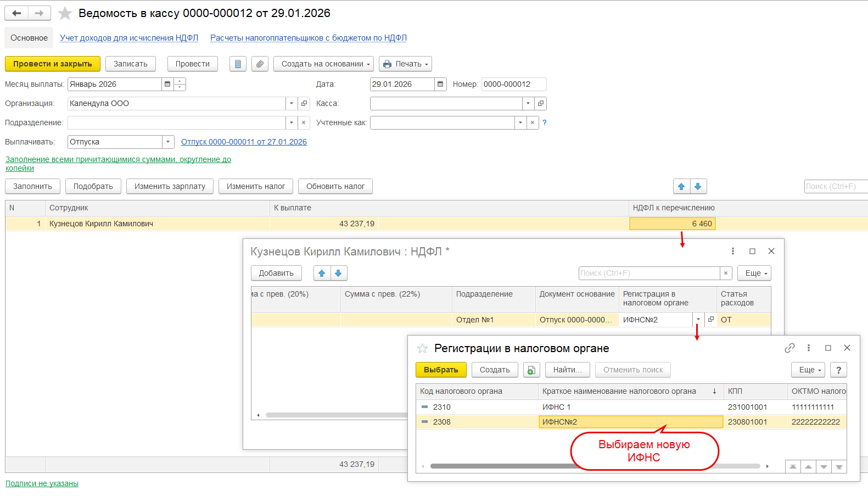Screen dimensions: 868x496
Task: Click the copy-create icon in Регистрации window
Action: pos(531,370)
